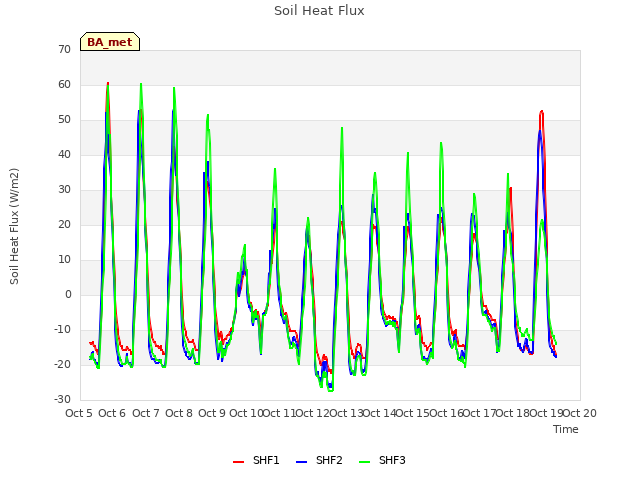Click the Oct 7 x-axis tick label
The height and width of the screenshot is (480, 640).
146,413
